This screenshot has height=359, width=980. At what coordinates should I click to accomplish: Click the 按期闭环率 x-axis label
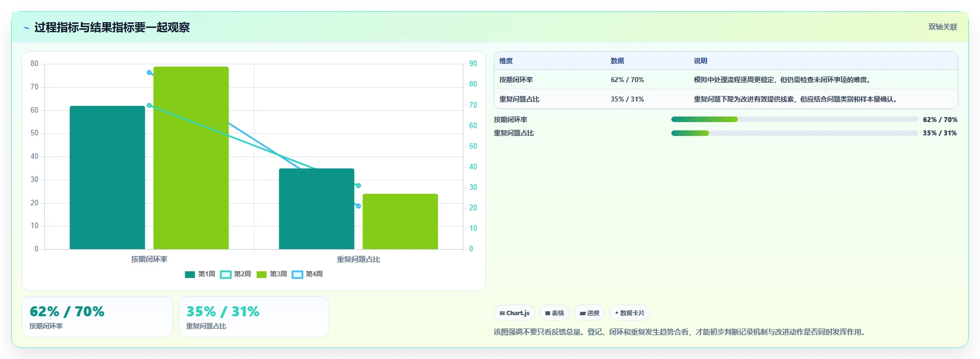coord(149,259)
